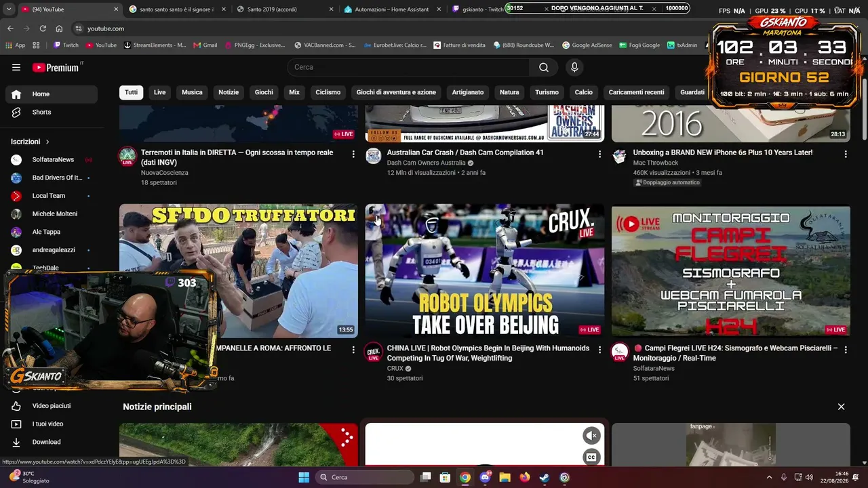Open the Monitoraggio Campi Flegrei thumbnail
The height and width of the screenshot is (488, 868).
pyautogui.click(x=731, y=271)
